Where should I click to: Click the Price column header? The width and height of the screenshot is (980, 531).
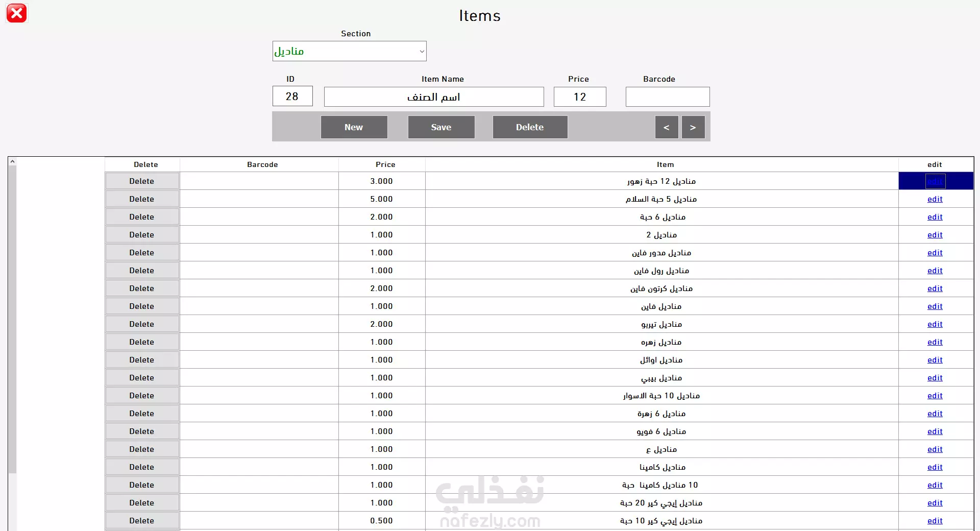click(x=385, y=164)
